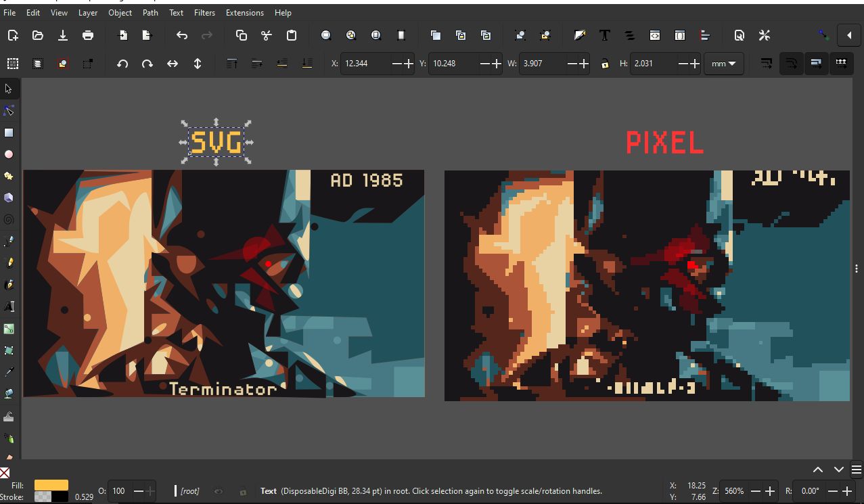Undo the last action
Screen dimensions: 864x504
click(182, 35)
